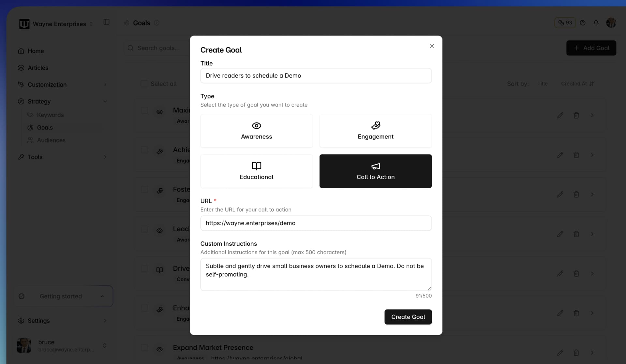
Task: Click the trash icon on second goal row
Action: (576, 155)
